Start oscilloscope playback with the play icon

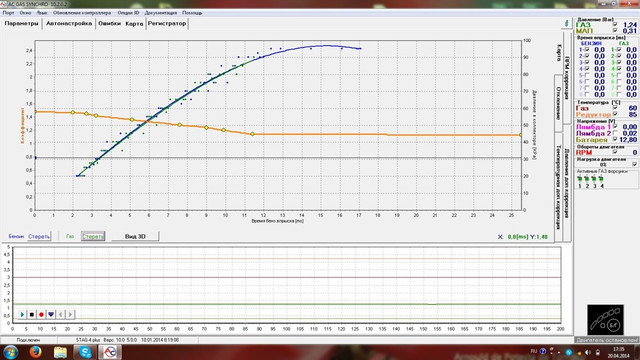22,314
